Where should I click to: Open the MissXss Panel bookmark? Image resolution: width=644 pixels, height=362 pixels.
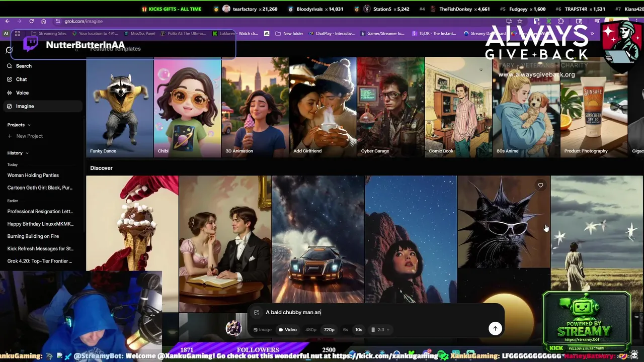click(x=139, y=34)
